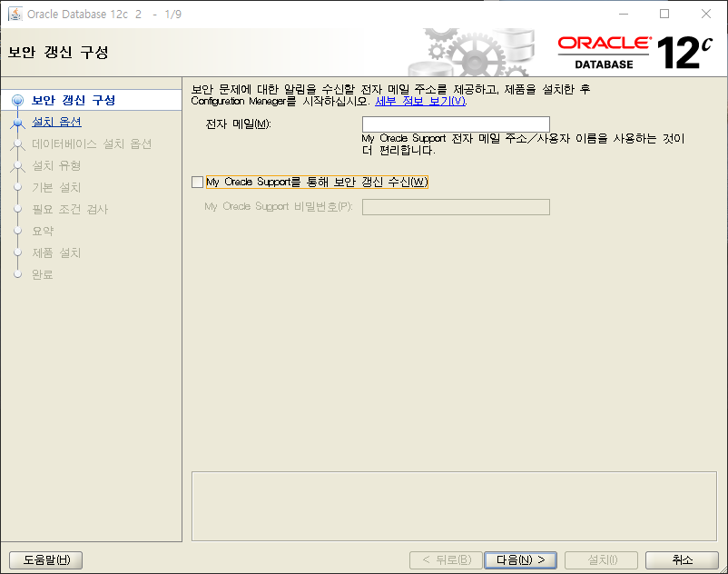This screenshot has height=574, width=728.
Task: Maximize the Oracle installer window
Action: click(664, 14)
